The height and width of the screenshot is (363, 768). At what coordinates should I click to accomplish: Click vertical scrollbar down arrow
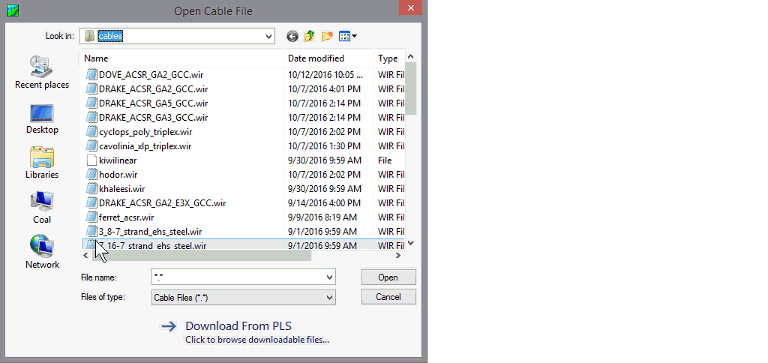[411, 243]
